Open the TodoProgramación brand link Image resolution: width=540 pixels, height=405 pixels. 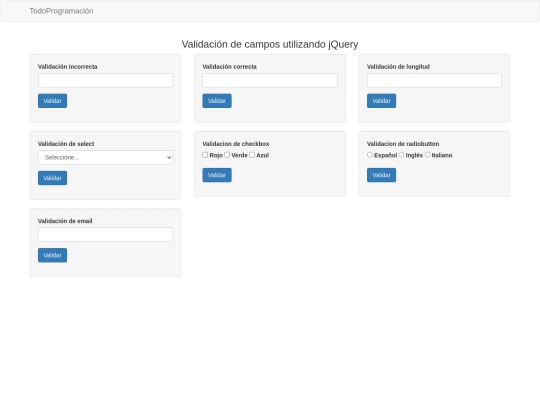(61, 11)
